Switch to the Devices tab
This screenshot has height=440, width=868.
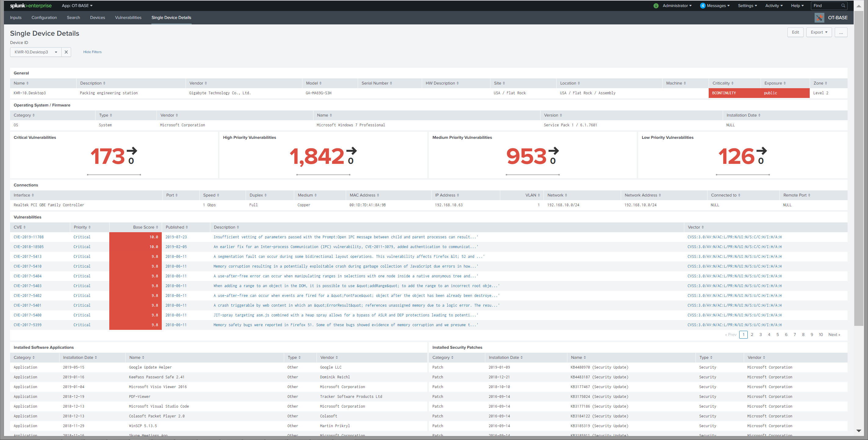click(97, 17)
